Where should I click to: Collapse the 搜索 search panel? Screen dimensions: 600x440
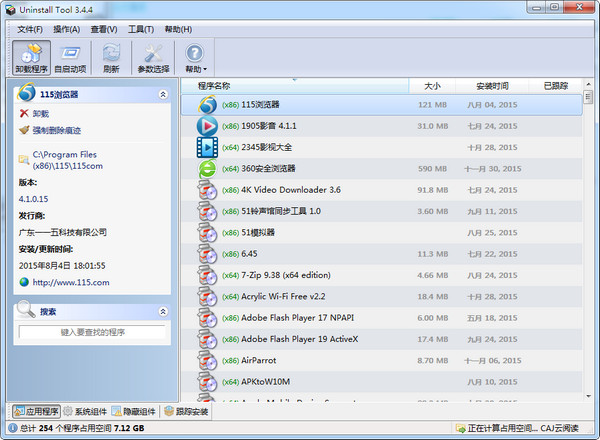point(163,312)
